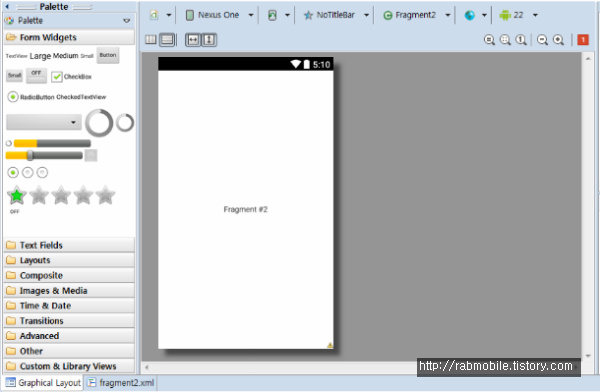
Task: Reset zoom to 100 percent icon
Action: tap(521, 40)
